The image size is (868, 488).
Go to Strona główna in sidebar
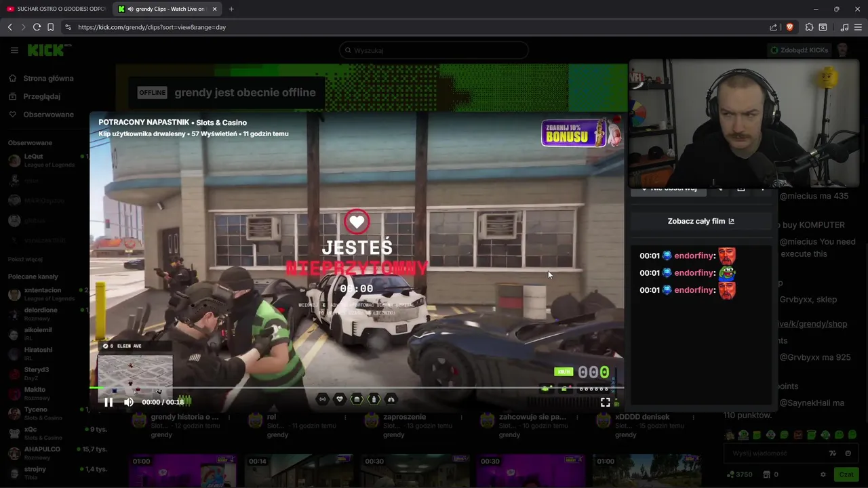tap(41, 79)
